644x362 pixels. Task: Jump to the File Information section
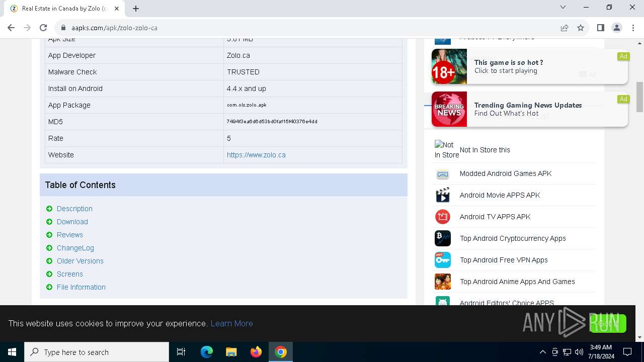(81, 287)
